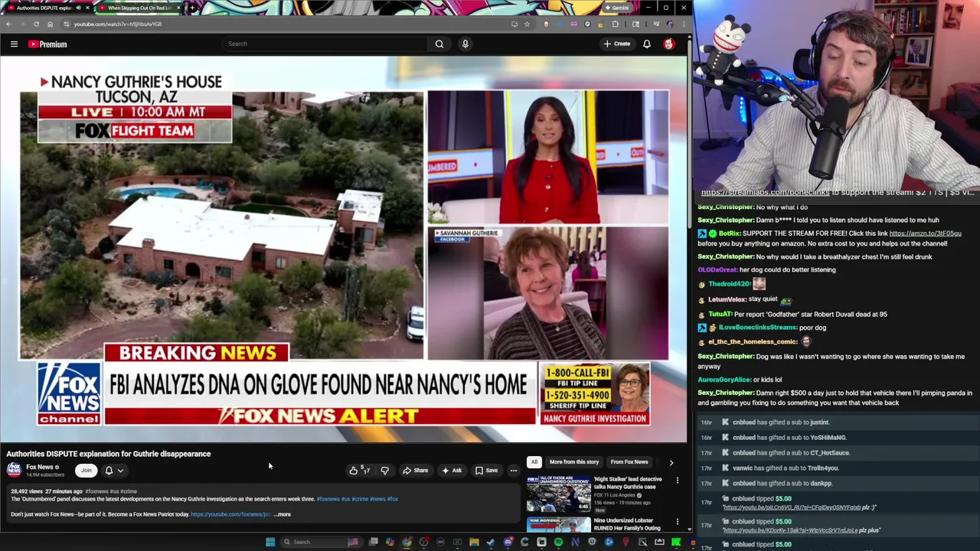The width and height of the screenshot is (980, 551).
Task: Reload the current page
Action: pyautogui.click(x=36, y=24)
